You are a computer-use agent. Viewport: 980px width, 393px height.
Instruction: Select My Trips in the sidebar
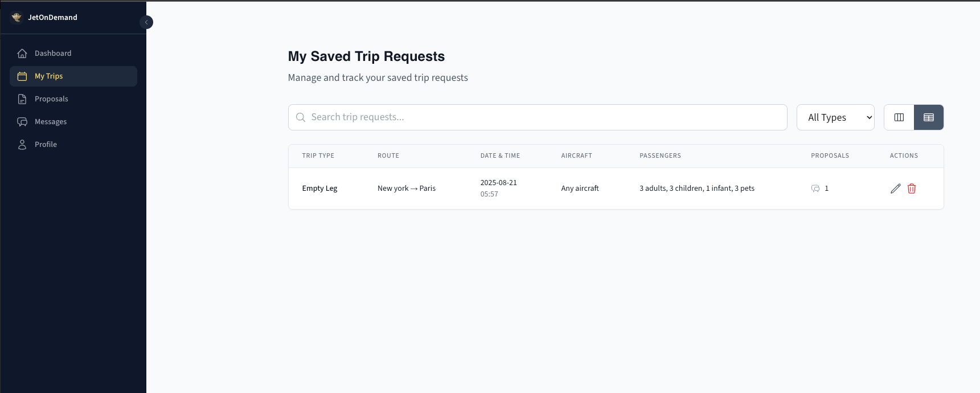(73, 76)
